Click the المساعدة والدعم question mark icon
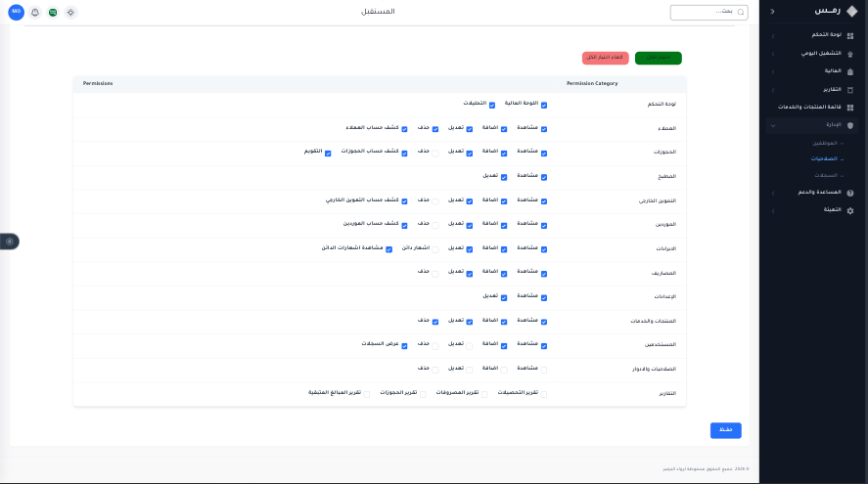 (x=850, y=193)
